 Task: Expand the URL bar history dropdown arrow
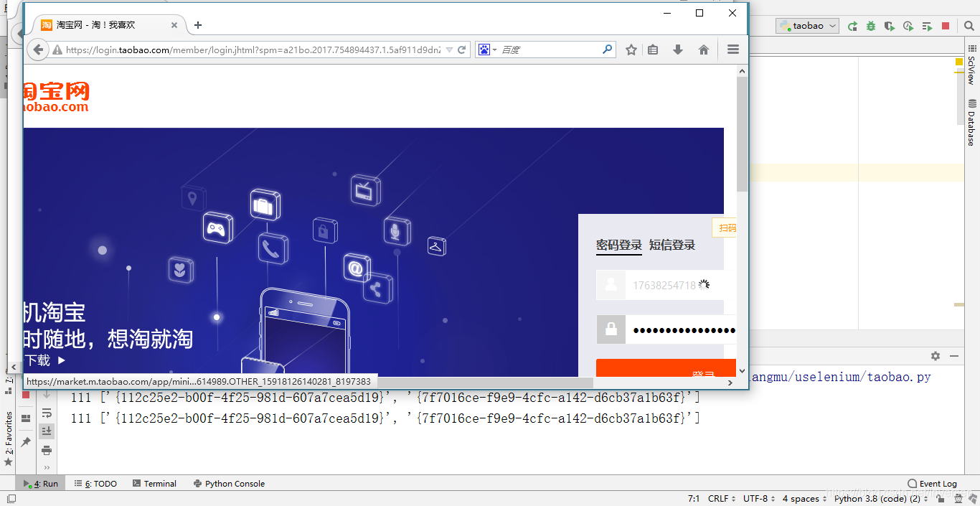pos(450,50)
